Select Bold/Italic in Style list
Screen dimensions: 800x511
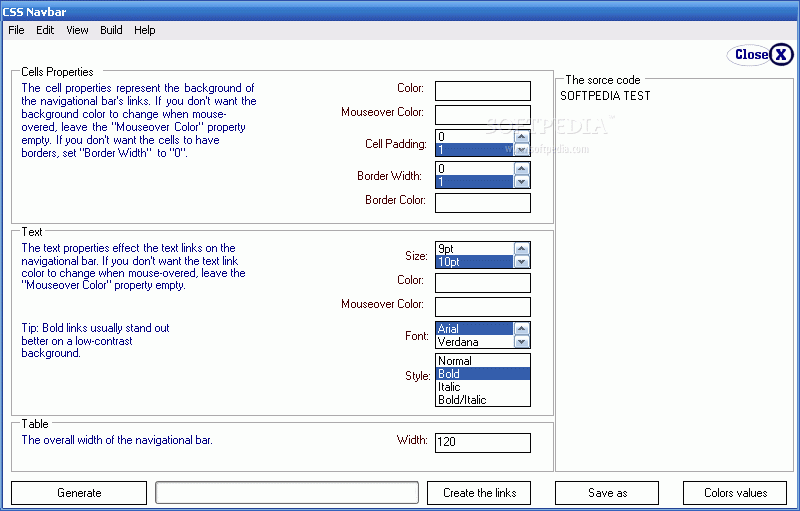[483, 400]
